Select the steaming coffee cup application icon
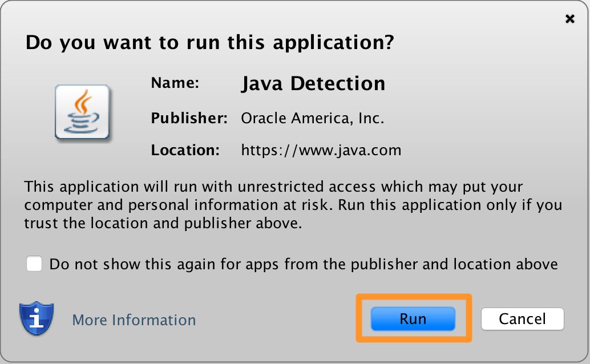The image size is (590, 364). [83, 112]
